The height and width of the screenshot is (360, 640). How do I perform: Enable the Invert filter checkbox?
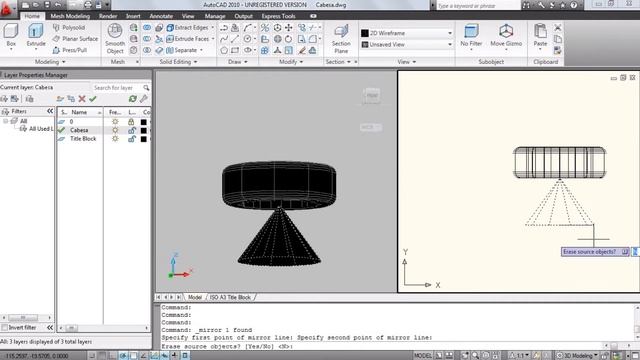point(4,328)
